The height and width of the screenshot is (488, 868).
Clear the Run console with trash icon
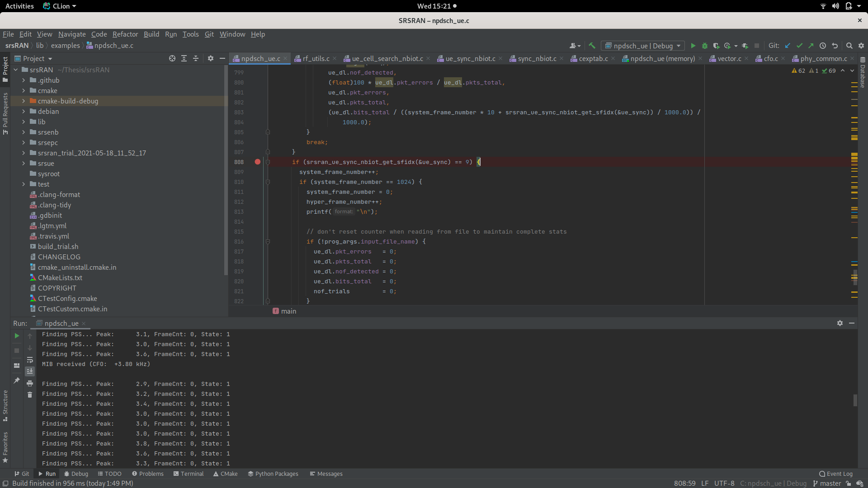click(x=30, y=394)
